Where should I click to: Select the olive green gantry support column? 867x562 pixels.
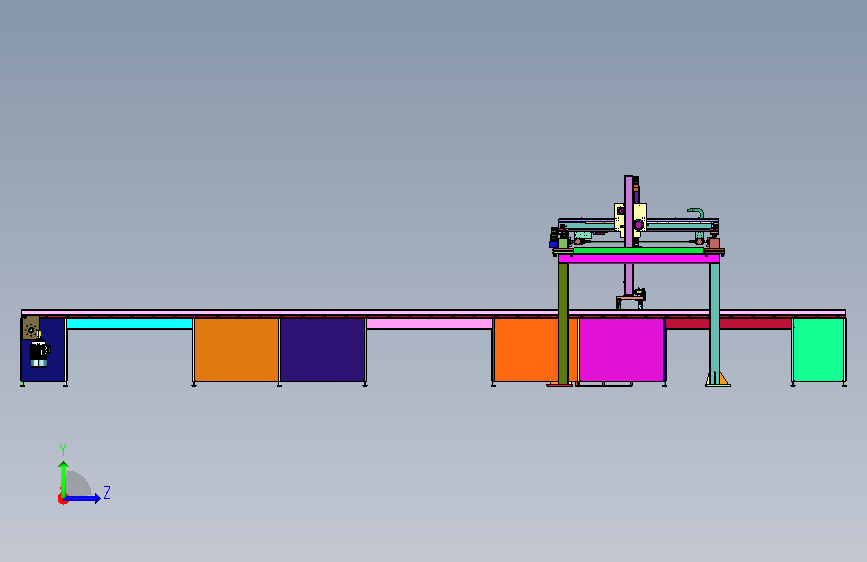tap(563, 323)
